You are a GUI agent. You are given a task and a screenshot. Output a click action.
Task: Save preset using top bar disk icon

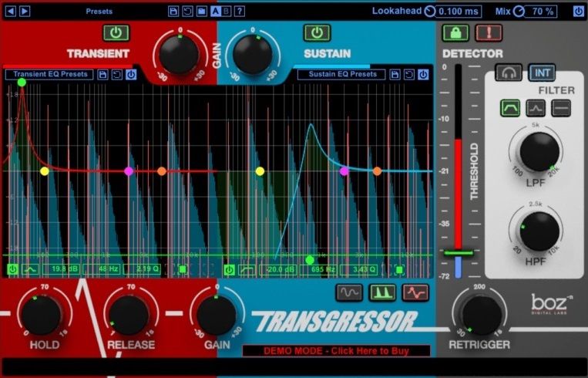tap(173, 12)
